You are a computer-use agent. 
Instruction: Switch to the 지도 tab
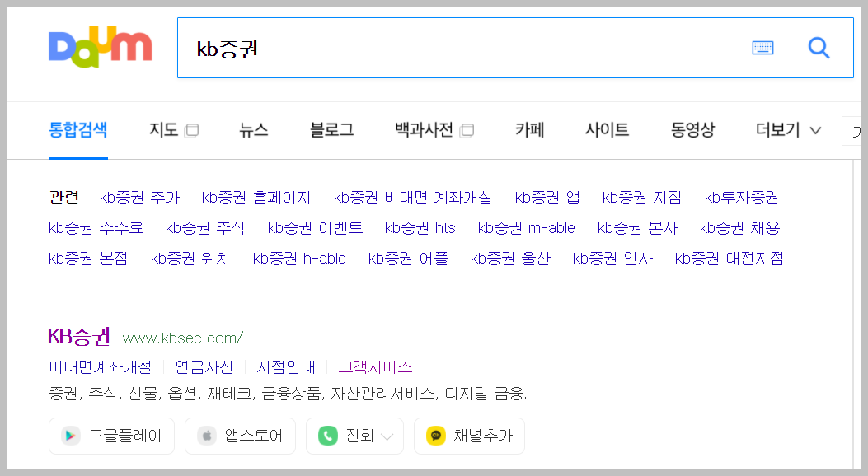coord(164,130)
